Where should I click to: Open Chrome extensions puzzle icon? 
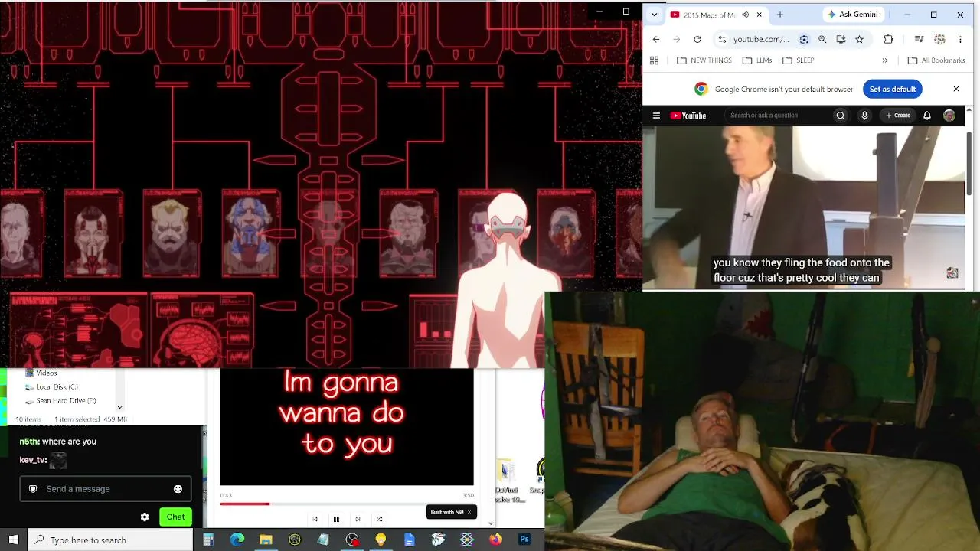(x=888, y=39)
